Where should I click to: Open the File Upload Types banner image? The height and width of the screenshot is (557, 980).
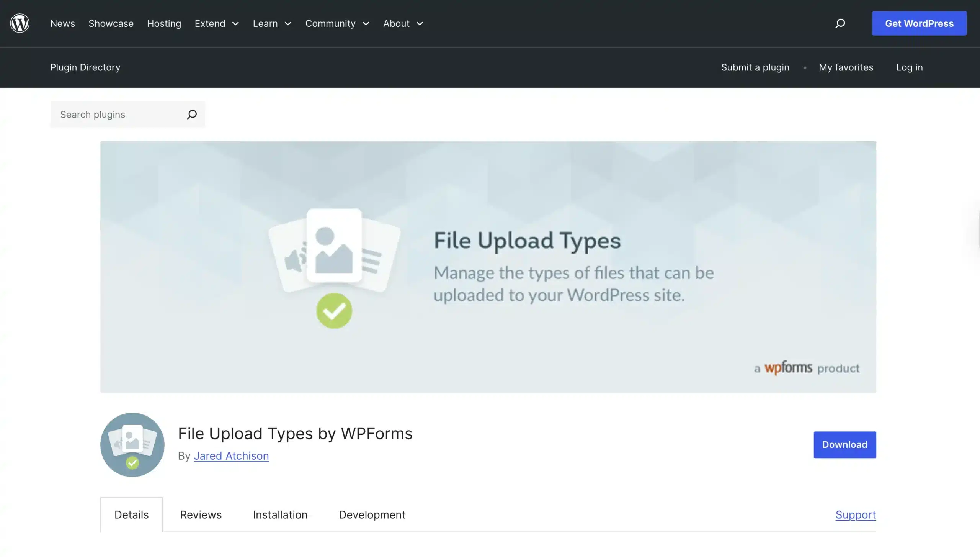(x=488, y=267)
